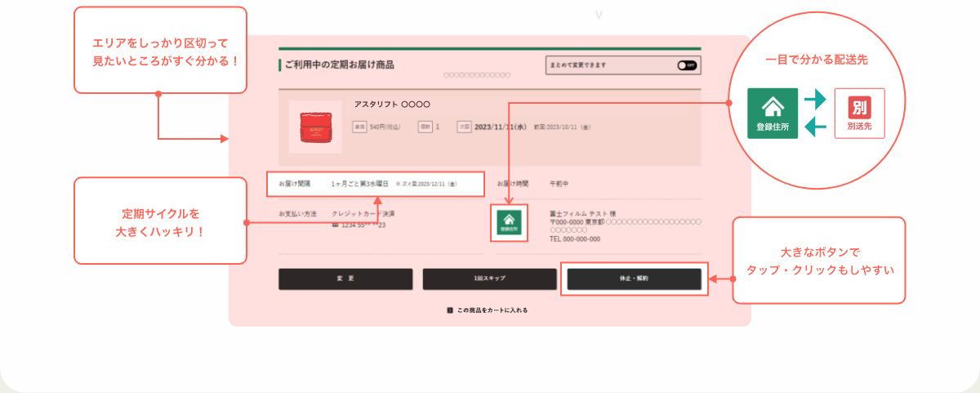980x393 pixels.
Task: Click the right-pointing teal arrow
Action: coord(816,100)
